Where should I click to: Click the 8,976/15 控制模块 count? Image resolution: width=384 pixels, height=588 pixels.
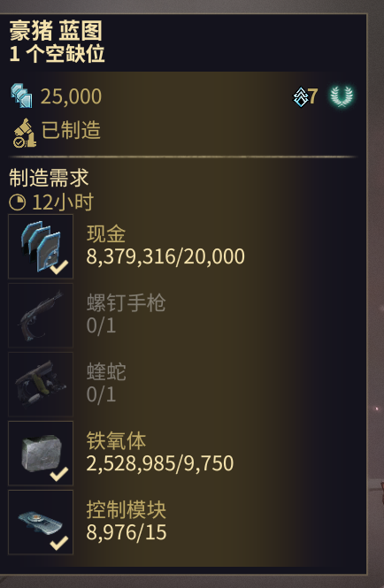tap(127, 532)
